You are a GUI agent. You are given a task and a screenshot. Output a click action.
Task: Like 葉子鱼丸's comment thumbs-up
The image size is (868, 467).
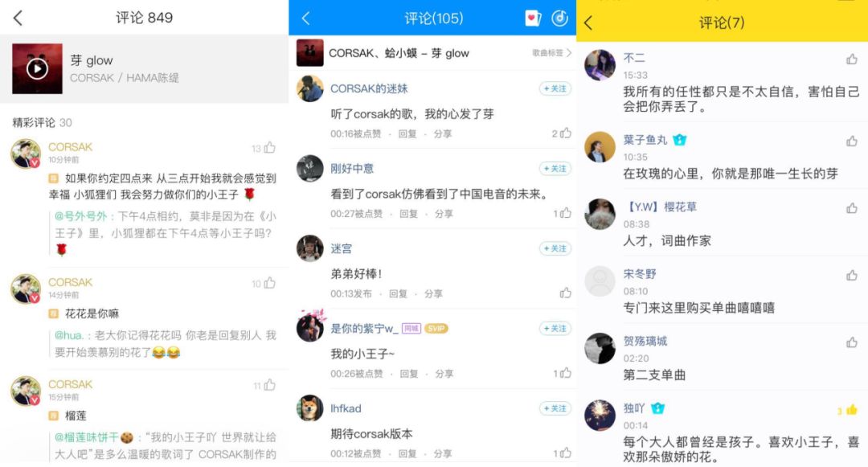click(x=851, y=141)
